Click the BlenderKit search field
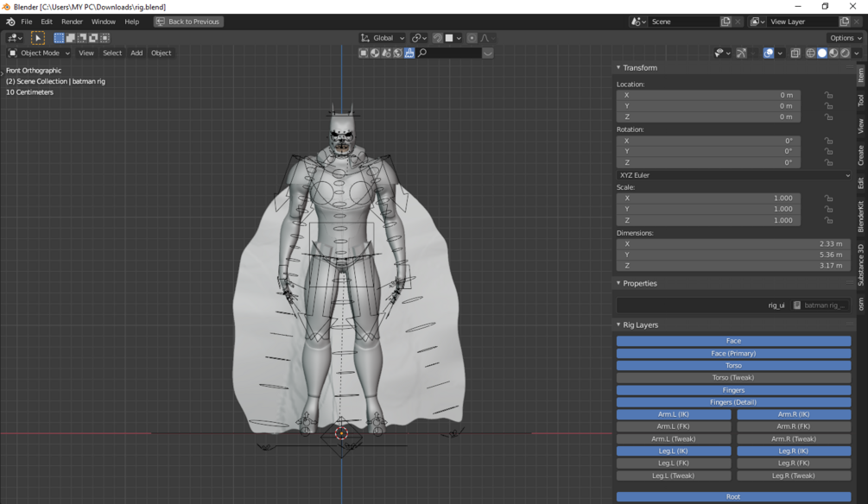 449,54
